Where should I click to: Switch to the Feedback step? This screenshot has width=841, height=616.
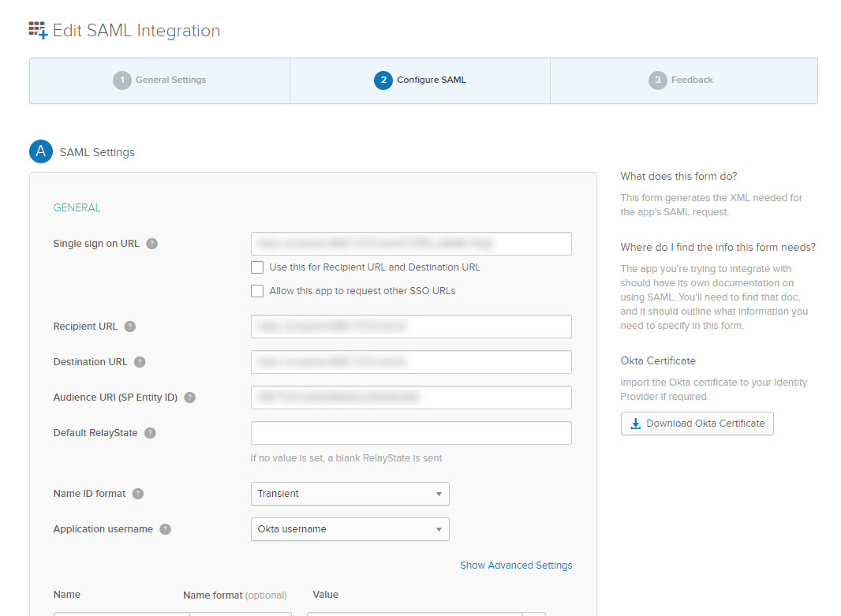(682, 80)
